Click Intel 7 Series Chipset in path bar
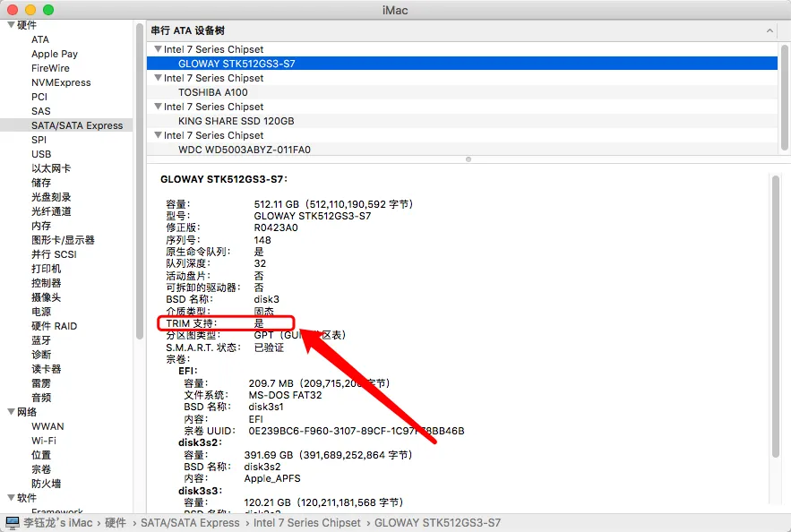The height and width of the screenshot is (532, 791). click(x=306, y=522)
